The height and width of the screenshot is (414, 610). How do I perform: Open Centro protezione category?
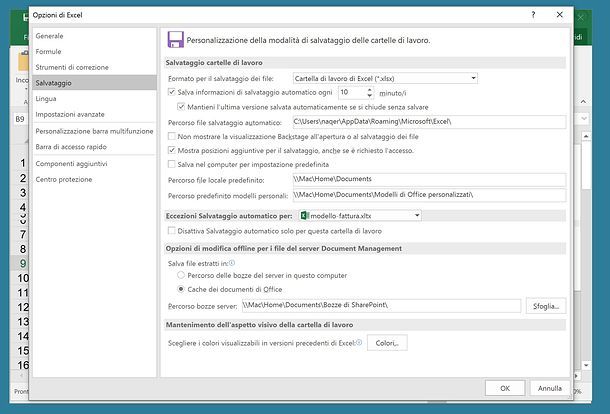tap(95, 179)
